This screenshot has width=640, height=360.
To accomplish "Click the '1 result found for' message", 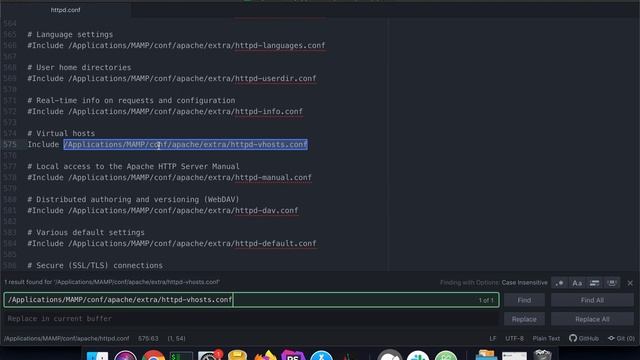I will click(x=112, y=282).
